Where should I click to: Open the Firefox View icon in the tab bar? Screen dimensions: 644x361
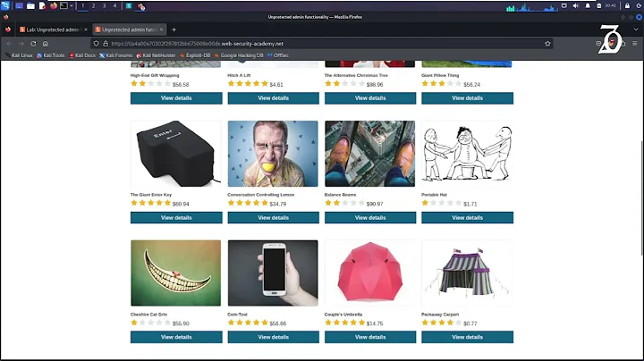(x=8, y=29)
